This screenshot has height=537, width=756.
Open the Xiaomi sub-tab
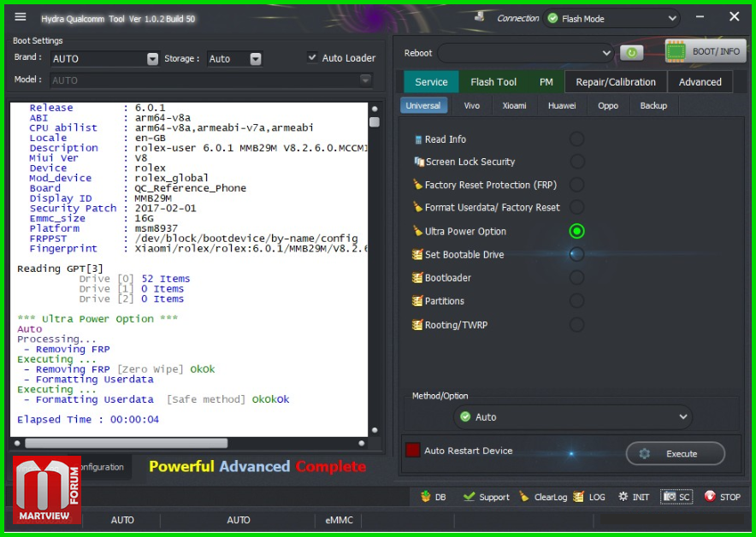tap(514, 105)
